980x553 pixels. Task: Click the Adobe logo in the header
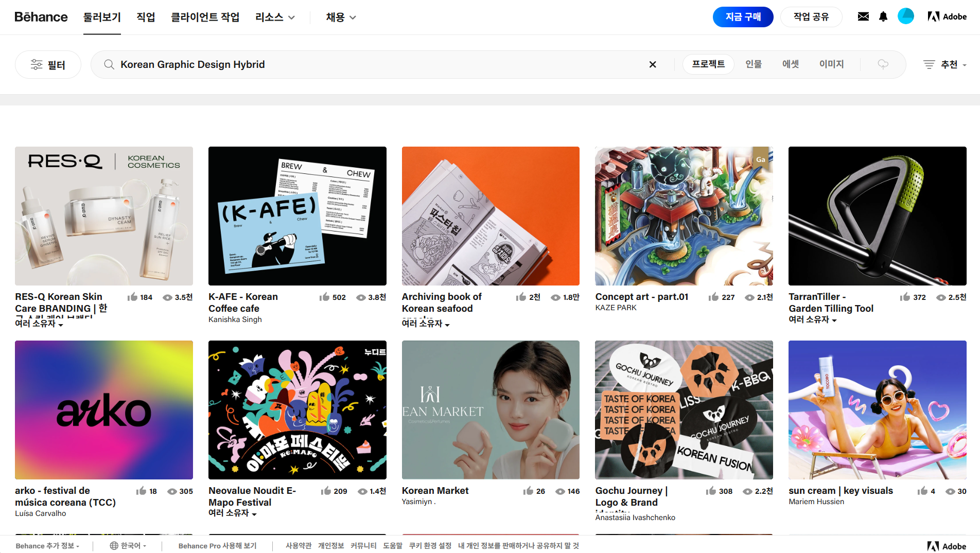tap(947, 16)
